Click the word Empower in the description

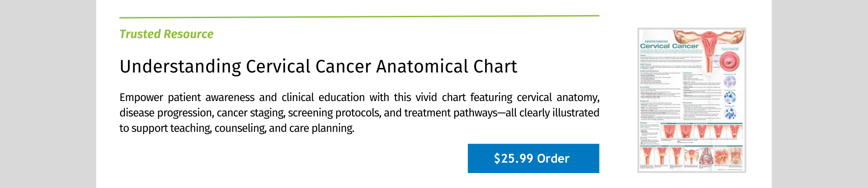(141, 98)
